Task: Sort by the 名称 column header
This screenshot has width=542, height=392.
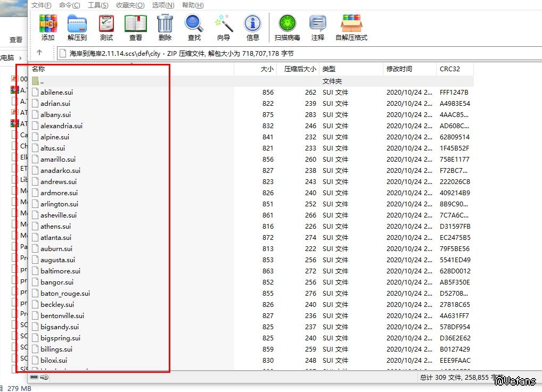Action: pyautogui.click(x=38, y=69)
